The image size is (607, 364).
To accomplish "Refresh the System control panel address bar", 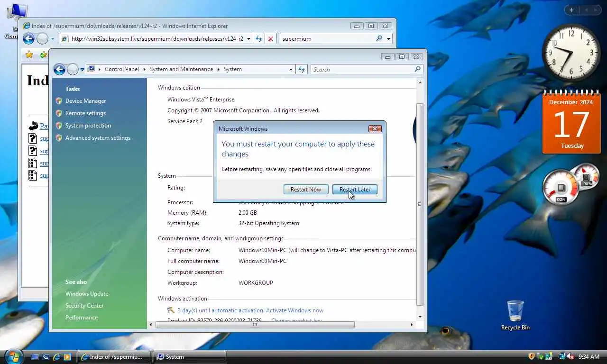I will (302, 69).
